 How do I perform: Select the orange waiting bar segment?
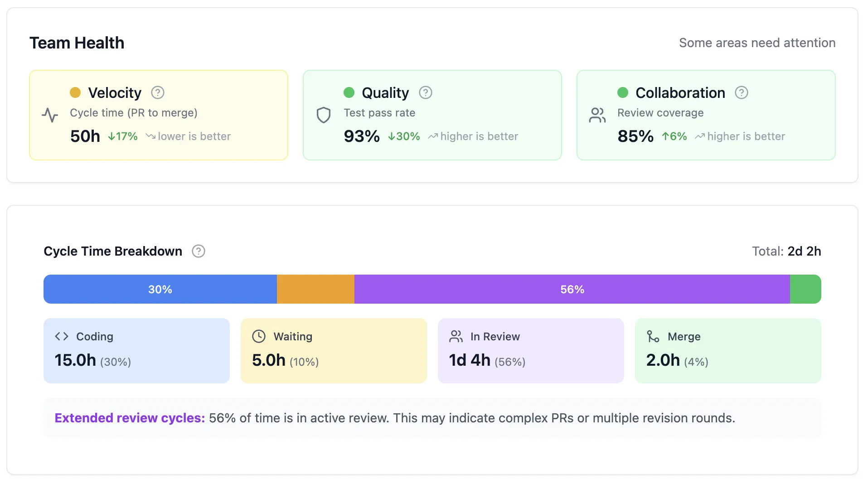[x=315, y=289]
